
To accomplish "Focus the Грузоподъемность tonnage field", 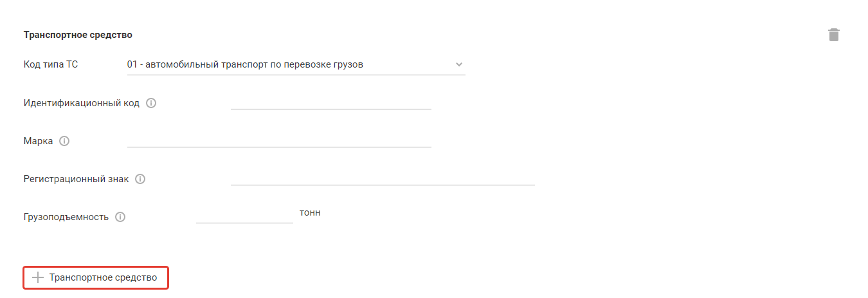I will 244,216.
